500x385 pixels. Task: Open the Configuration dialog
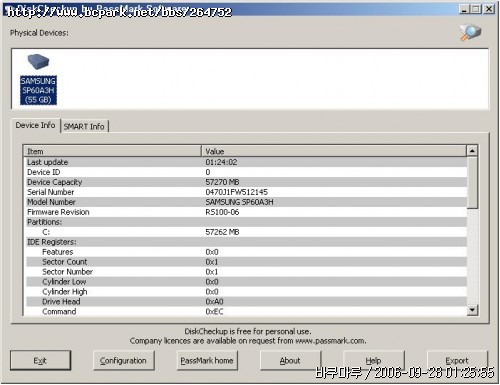[x=123, y=360]
